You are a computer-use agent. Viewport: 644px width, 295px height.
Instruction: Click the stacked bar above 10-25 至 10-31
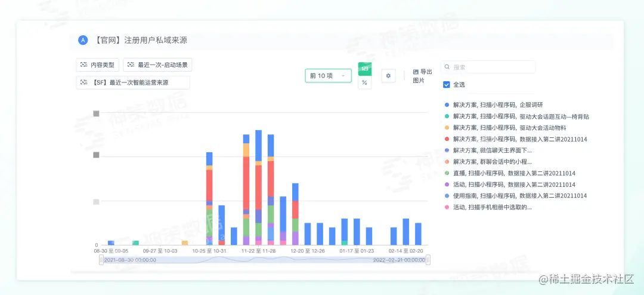209,199
